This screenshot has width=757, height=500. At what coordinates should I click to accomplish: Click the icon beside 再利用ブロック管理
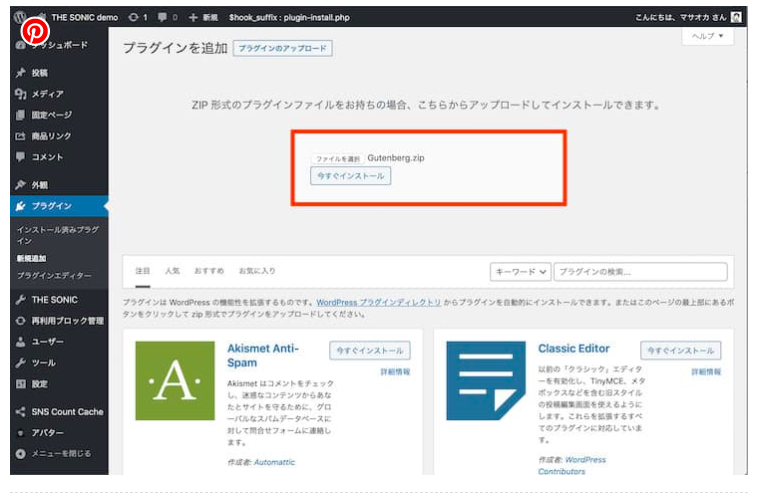pyautogui.click(x=20, y=320)
